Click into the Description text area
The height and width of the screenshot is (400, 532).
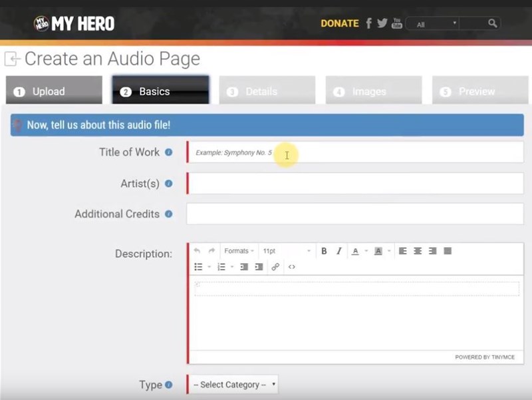tap(356, 312)
